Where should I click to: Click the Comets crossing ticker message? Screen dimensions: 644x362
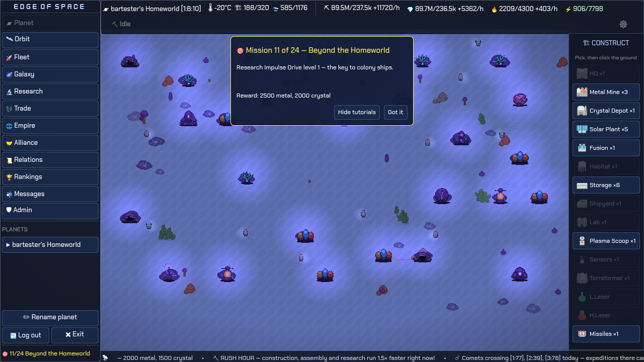coord(549,358)
